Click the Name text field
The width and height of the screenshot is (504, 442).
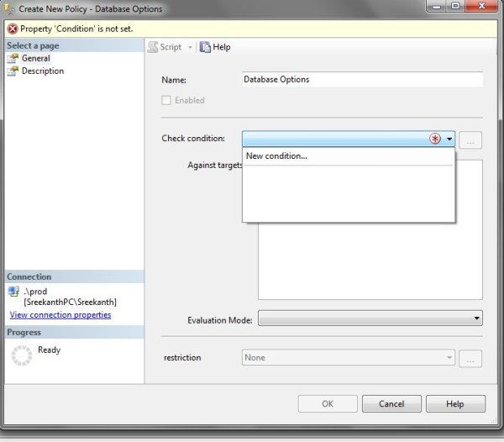(361, 80)
